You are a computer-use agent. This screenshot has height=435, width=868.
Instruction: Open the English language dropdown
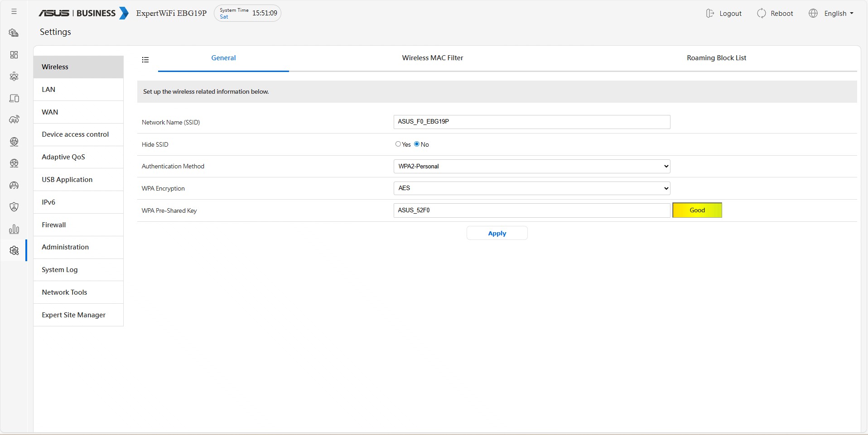[x=839, y=14]
